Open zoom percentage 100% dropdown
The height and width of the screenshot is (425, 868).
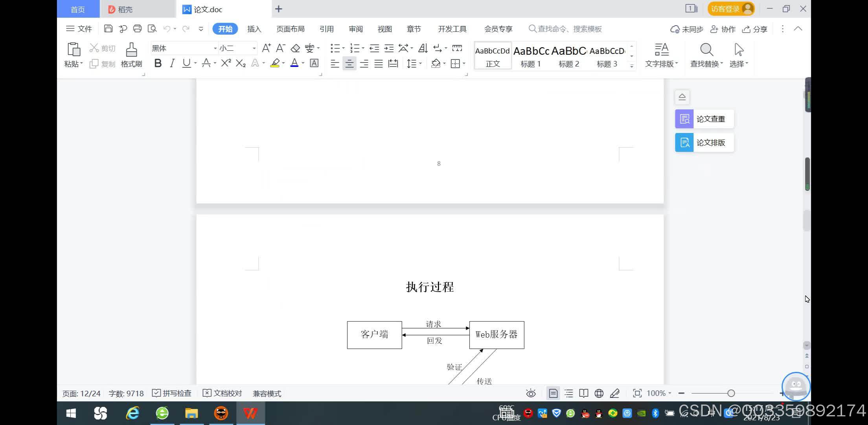[659, 393]
